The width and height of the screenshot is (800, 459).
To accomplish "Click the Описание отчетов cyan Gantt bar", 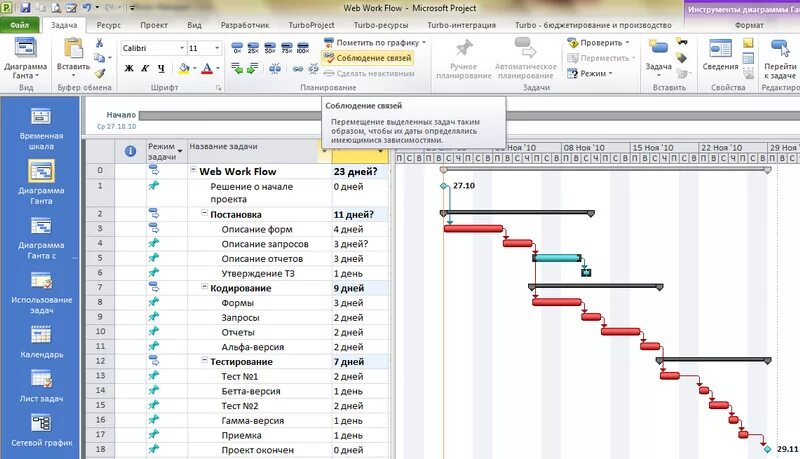I will (x=557, y=258).
